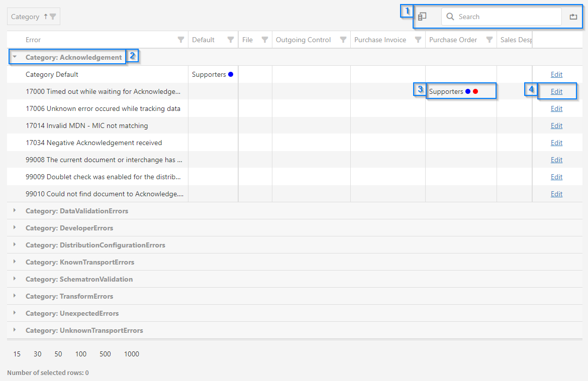Open filter for Error column
Viewport: 588px width, 381px height.
(x=181, y=40)
